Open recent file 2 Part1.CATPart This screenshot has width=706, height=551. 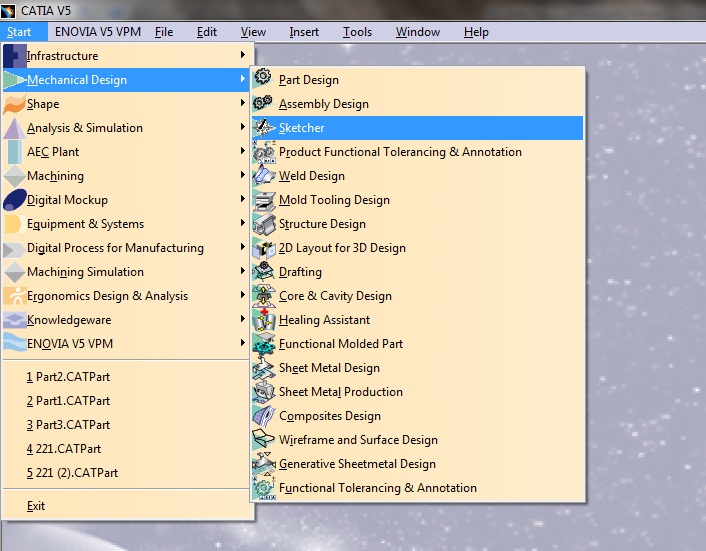(68, 401)
